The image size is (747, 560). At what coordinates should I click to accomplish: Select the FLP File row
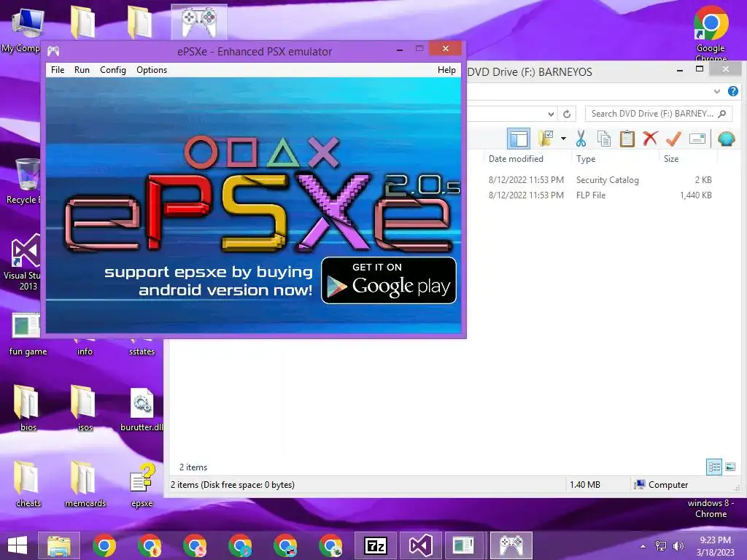pyautogui.click(x=600, y=195)
